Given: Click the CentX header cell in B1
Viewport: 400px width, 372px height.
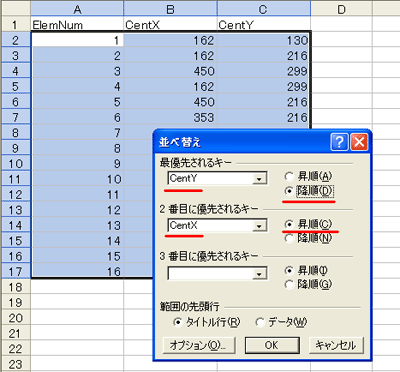Looking at the screenshot, I should tap(170, 24).
